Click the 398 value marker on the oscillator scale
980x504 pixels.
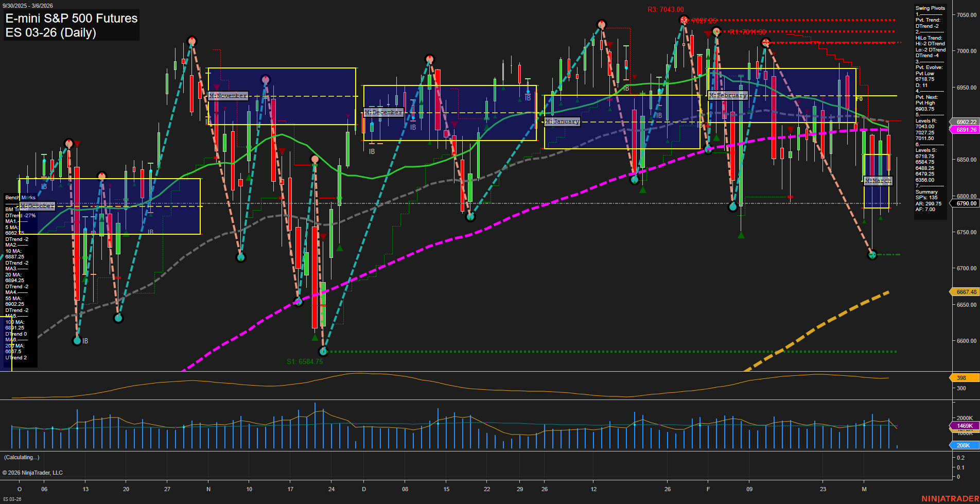[x=960, y=377]
